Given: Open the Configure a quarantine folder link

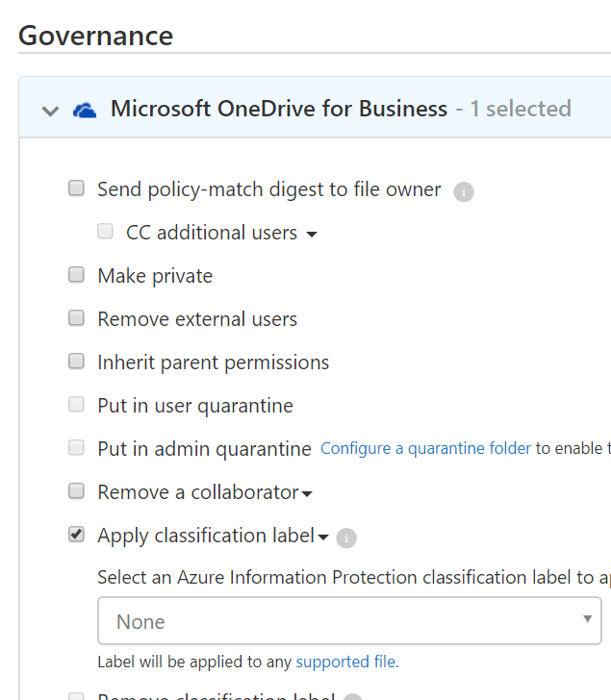Looking at the screenshot, I should (425, 449).
